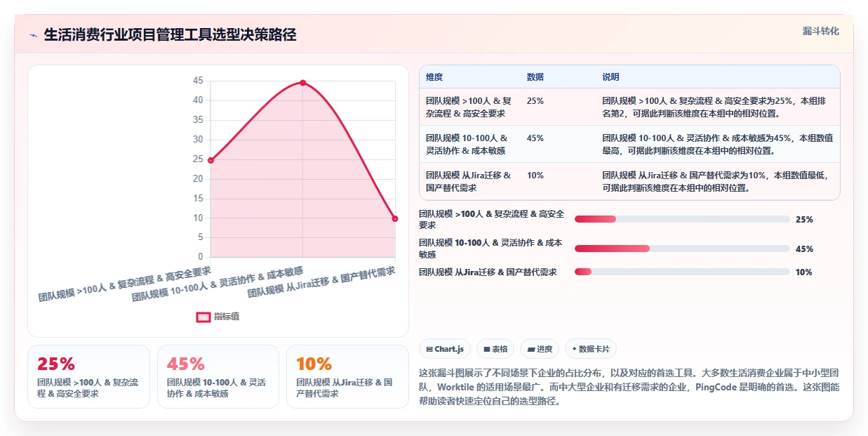Toggle the 指标值 legend swatch
The image size is (868, 436).
[203, 317]
